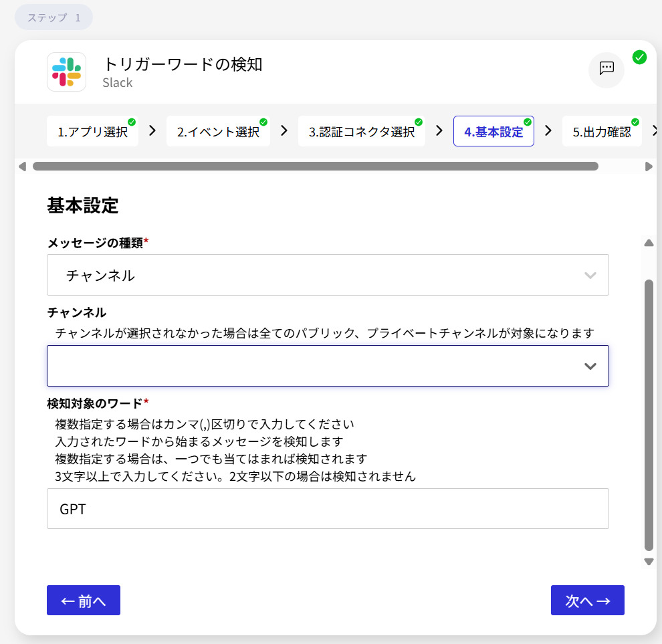Click the Slack app logo
Viewport: 662px width, 644px height.
[66, 72]
